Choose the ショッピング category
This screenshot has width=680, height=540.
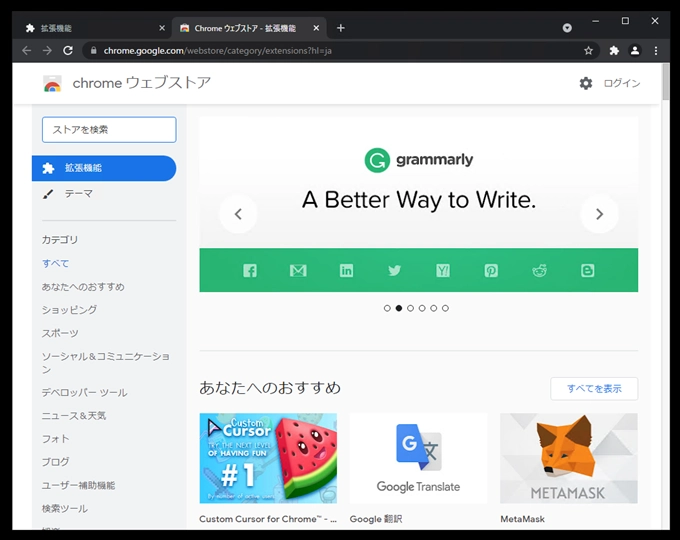pos(69,310)
